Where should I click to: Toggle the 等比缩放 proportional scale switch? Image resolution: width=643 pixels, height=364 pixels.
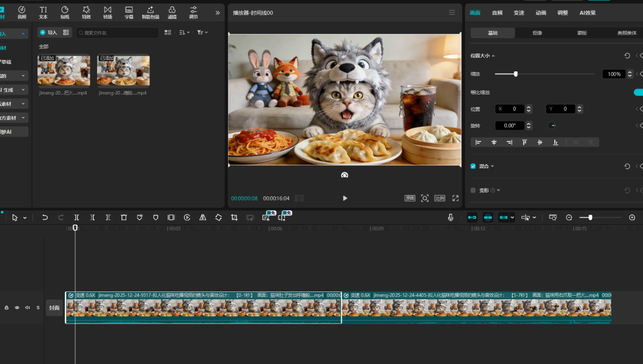click(638, 93)
